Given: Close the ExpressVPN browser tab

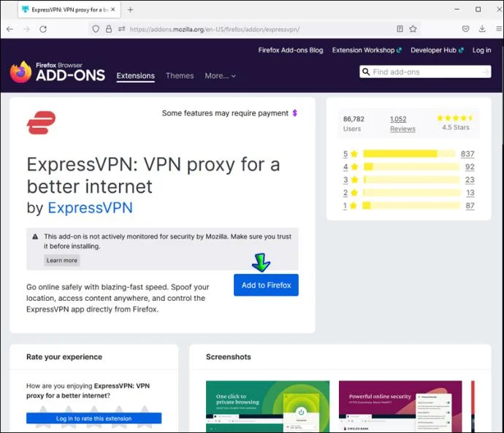Looking at the screenshot, I should 112,9.
